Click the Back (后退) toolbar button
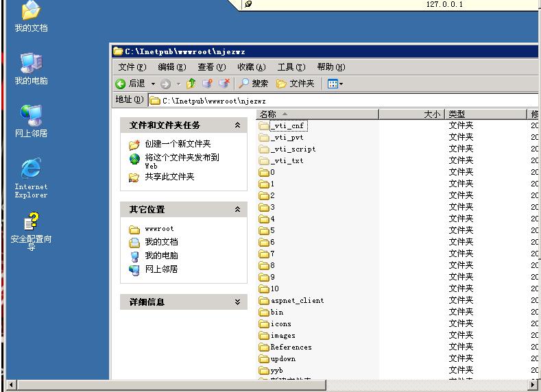This screenshot has height=392, width=541. click(x=130, y=84)
